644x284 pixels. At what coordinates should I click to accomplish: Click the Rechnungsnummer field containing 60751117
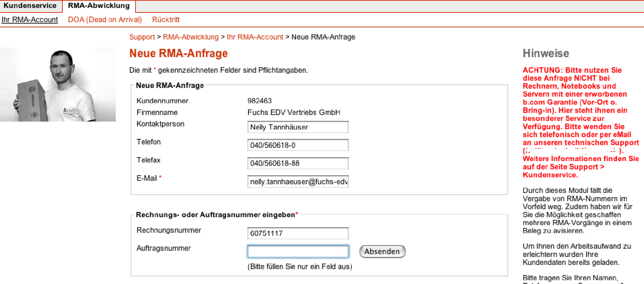(x=298, y=233)
